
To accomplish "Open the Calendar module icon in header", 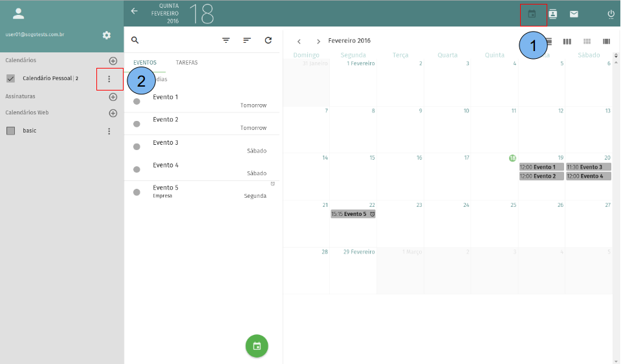I will tap(532, 14).
